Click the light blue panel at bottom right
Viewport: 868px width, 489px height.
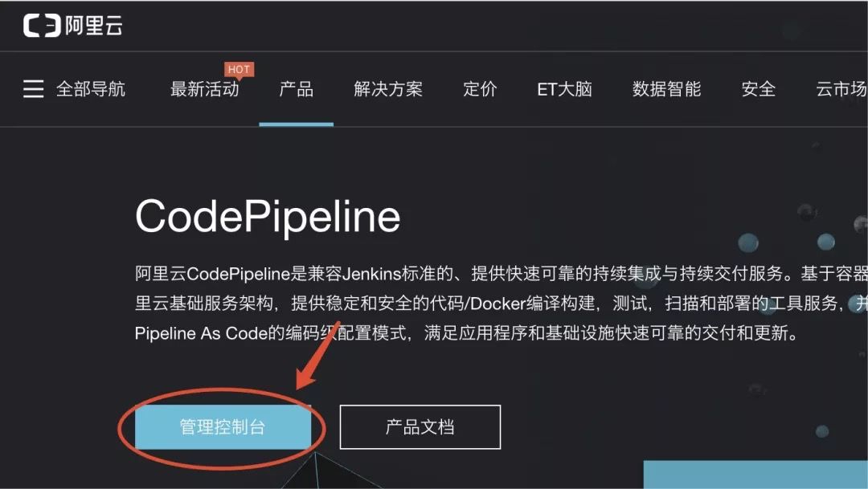coord(755,475)
